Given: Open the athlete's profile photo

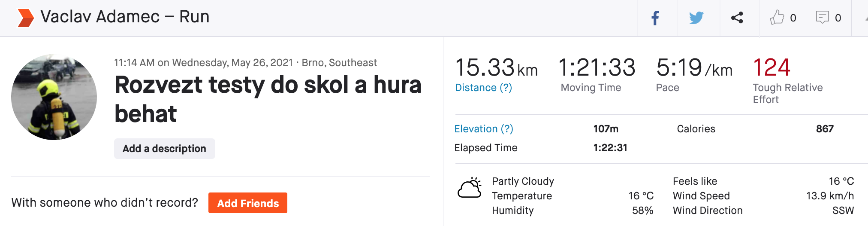Looking at the screenshot, I should click(54, 97).
